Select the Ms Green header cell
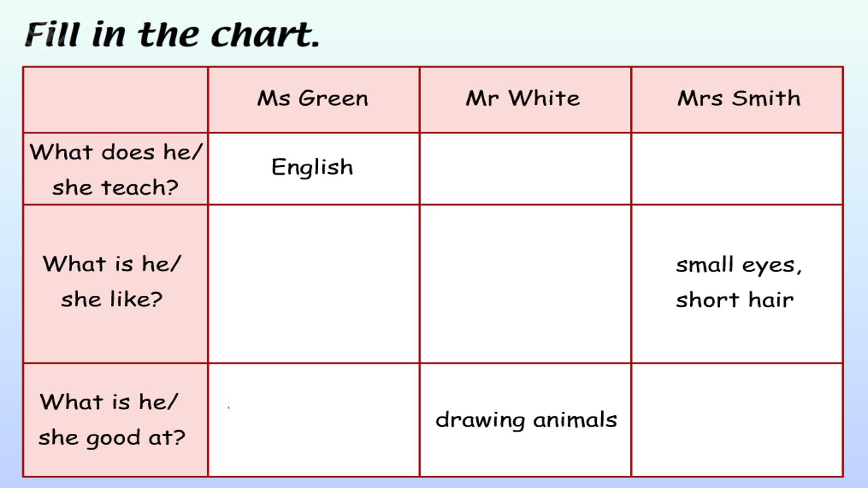 [314, 100]
